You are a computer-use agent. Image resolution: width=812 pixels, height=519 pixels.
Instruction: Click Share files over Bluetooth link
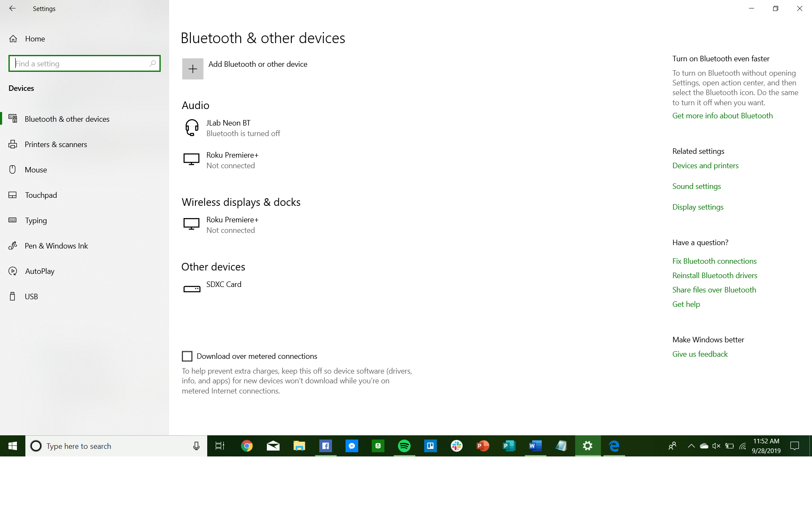point(714,290)
